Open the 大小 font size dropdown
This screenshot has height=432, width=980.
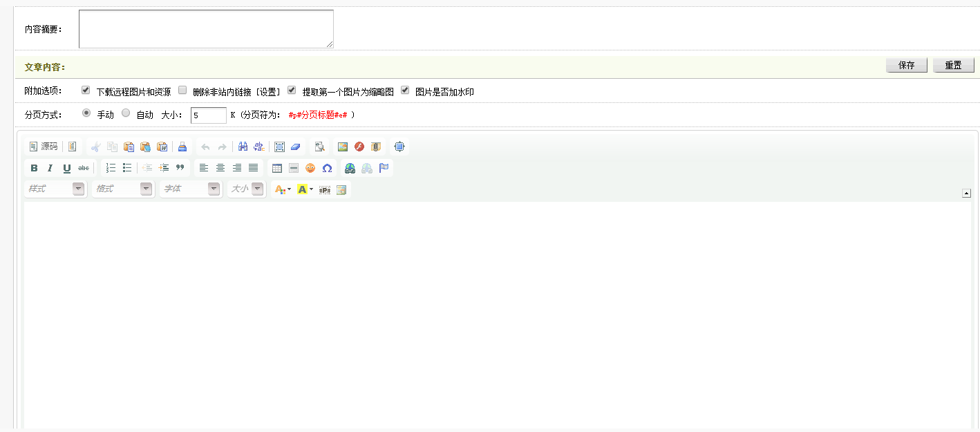(257, 189)
